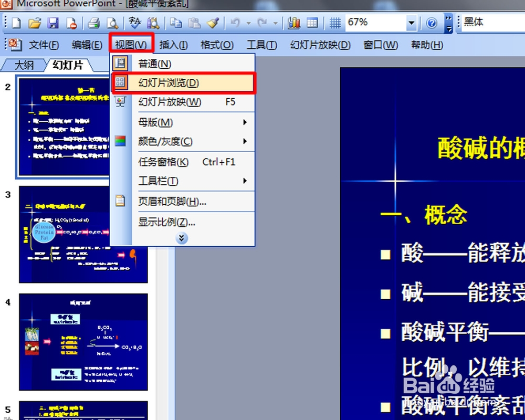Expand the zoom percentage dropdown
The width and height of the screenshot is (525, 420).
411,23
